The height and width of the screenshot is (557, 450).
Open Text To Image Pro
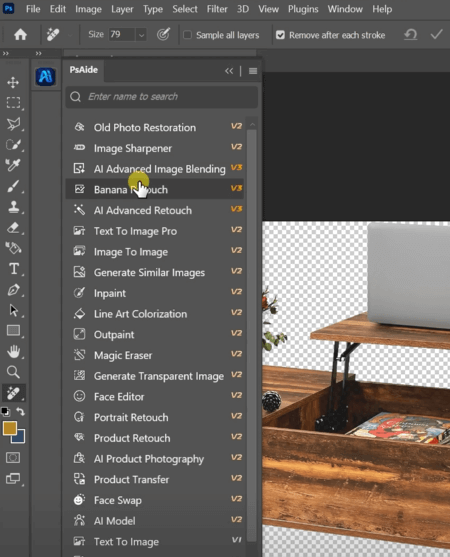click(155, 231)
